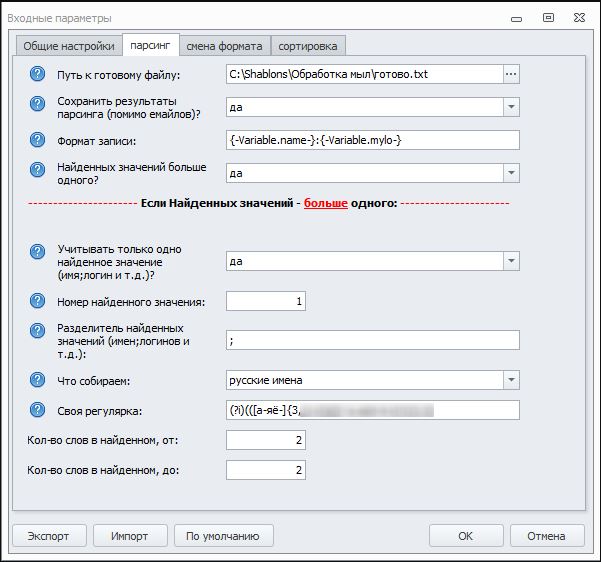601x562 pixels.
Task: Click help icon beside 'Учитывать только одно найденное значение'
Action: pyautogui.click(x=38, y=251)
